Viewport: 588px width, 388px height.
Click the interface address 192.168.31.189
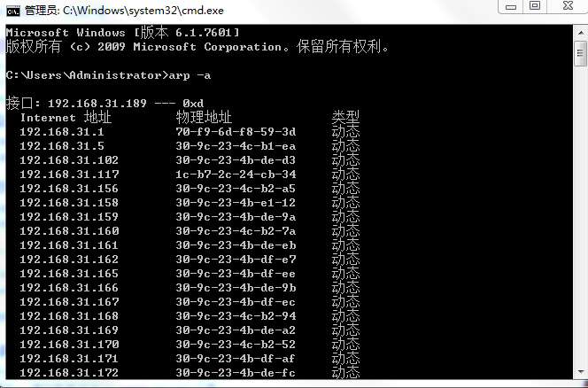click(x=97, y=104)
